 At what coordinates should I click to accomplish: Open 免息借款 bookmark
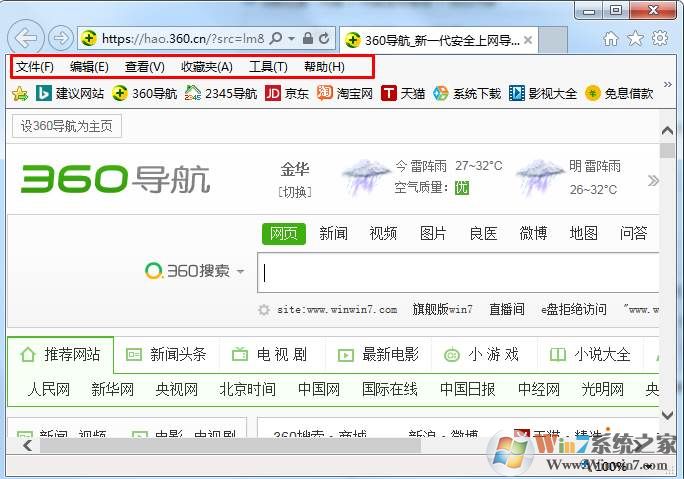(619, 93)
